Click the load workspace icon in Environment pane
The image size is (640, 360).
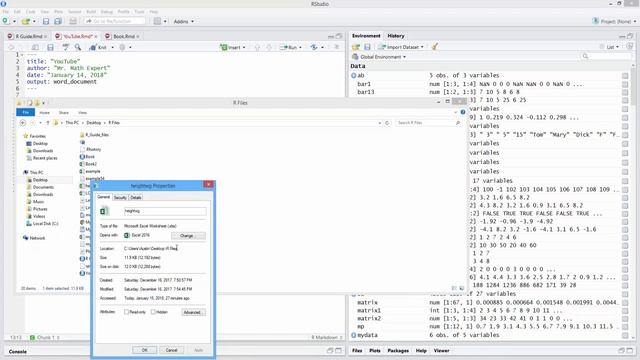point(356,47)
